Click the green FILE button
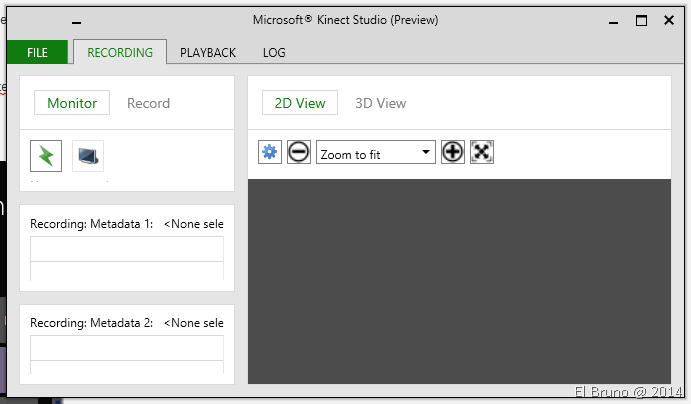 pos(37,52)
